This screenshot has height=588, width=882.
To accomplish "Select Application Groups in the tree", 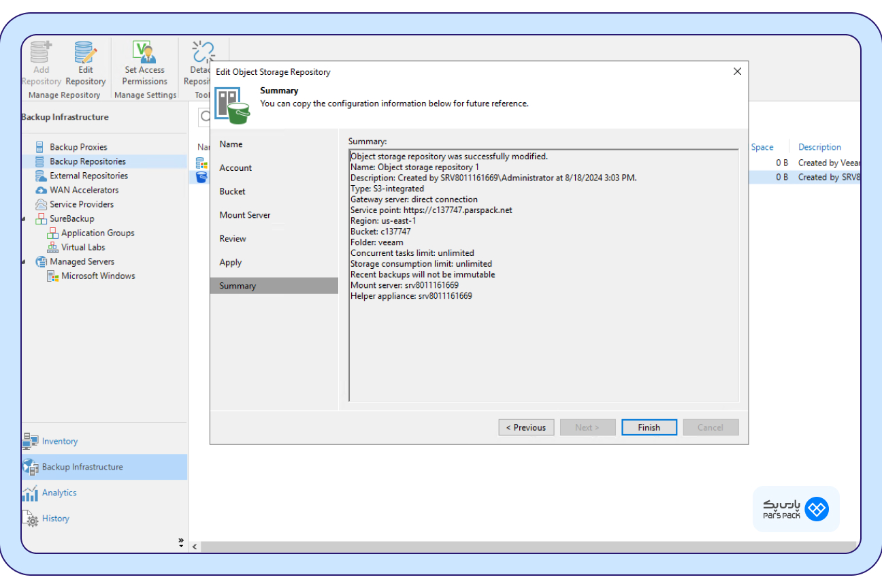I will click(98, 233).
